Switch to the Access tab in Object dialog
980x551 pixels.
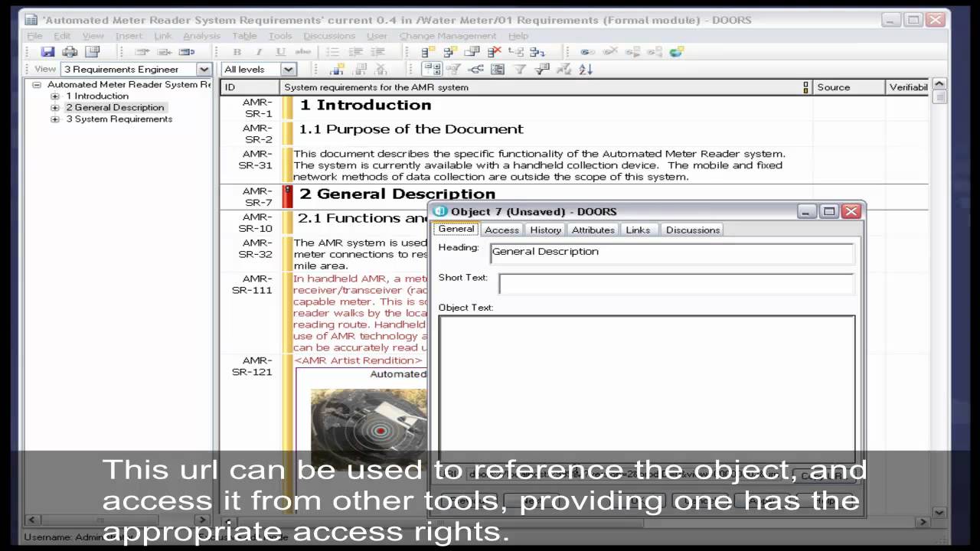tap(501, 230)
